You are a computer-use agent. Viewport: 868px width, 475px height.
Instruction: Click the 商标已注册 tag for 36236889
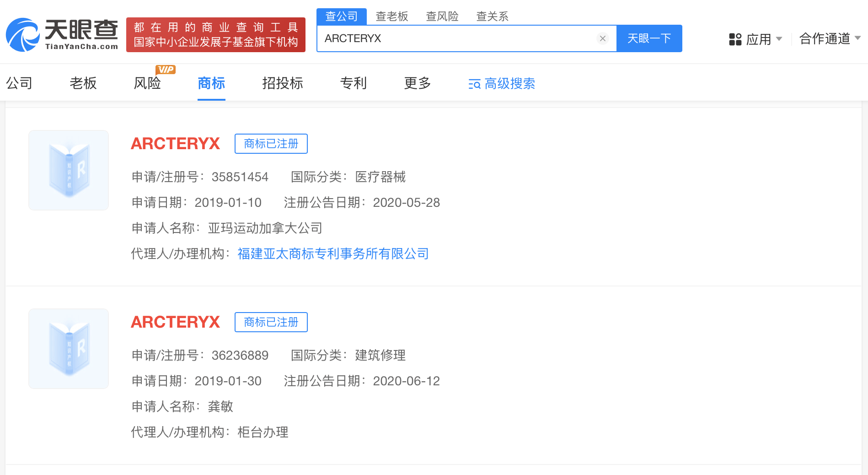tap(271, 322)
